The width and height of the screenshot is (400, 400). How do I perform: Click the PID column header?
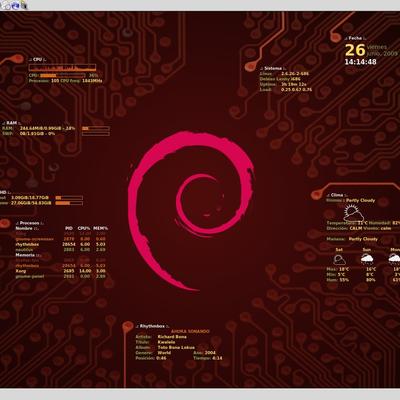[x=69, y=228]
